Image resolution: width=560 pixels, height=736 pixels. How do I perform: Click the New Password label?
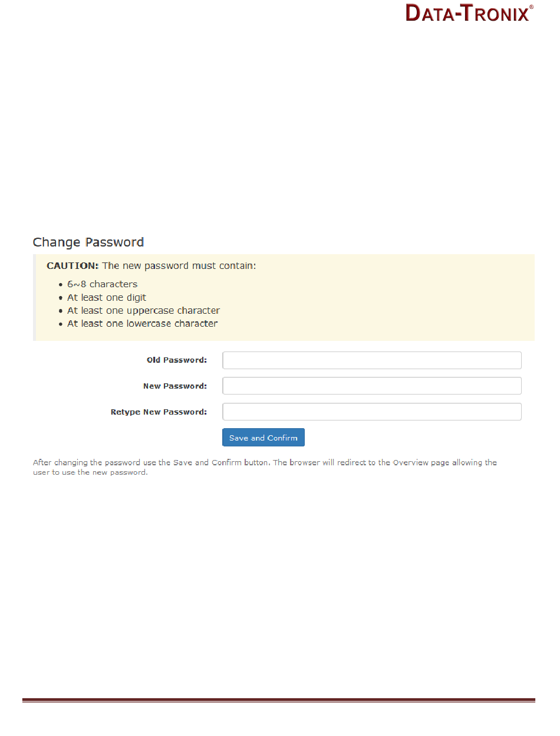point(174,386)
